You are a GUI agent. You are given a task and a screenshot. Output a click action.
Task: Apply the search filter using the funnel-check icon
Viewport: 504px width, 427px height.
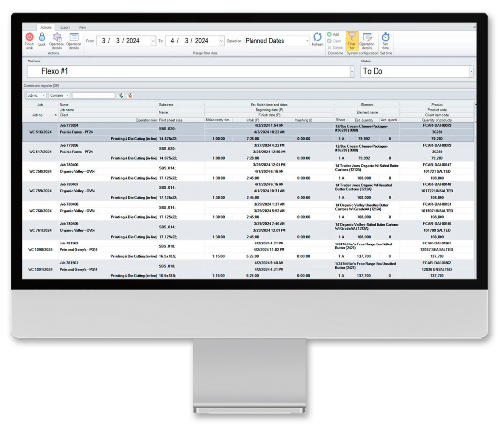point(121,95)
